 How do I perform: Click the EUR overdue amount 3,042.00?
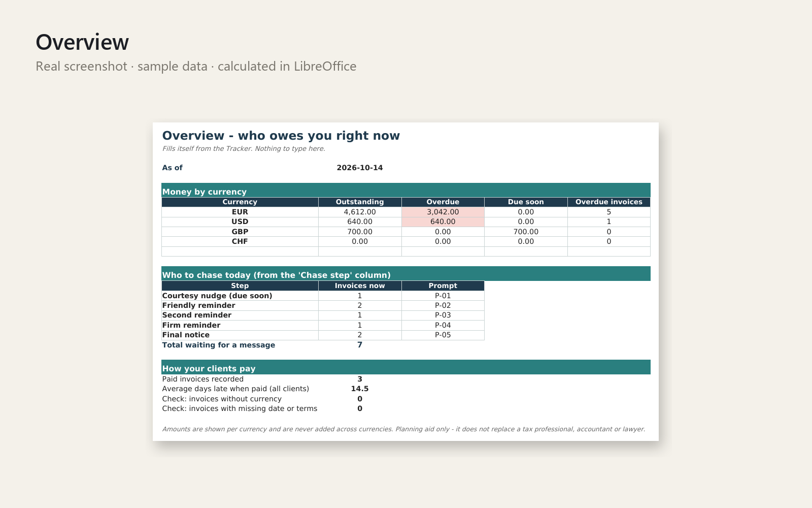coord(443,212)
